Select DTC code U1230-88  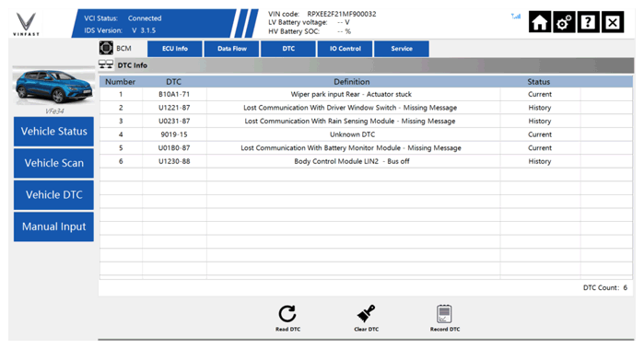tap(174, 161)
